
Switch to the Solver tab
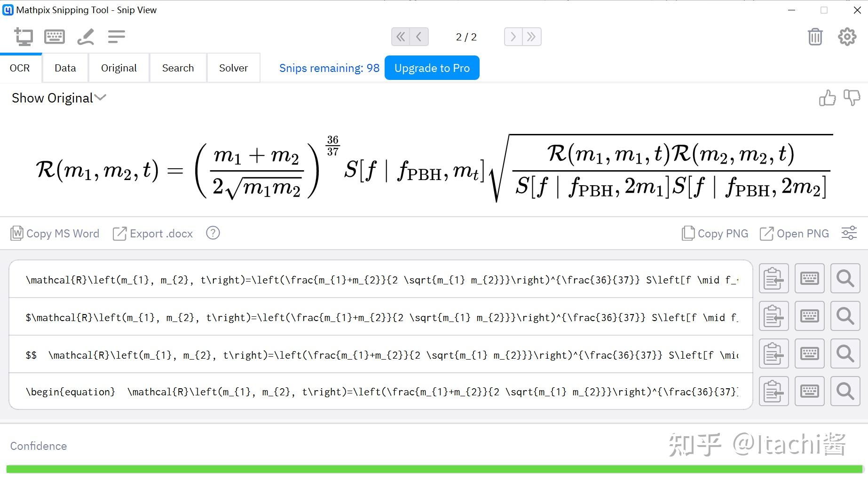point(233,68)
